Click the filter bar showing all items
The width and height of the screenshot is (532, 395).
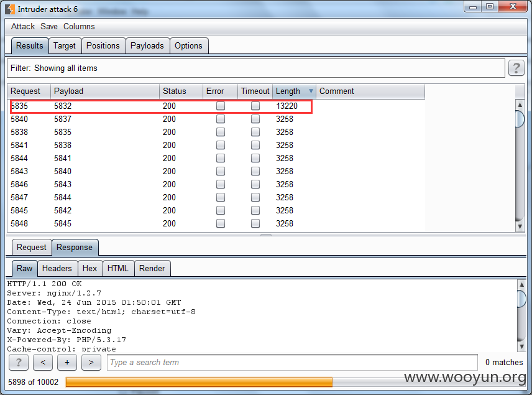[256, 68]
